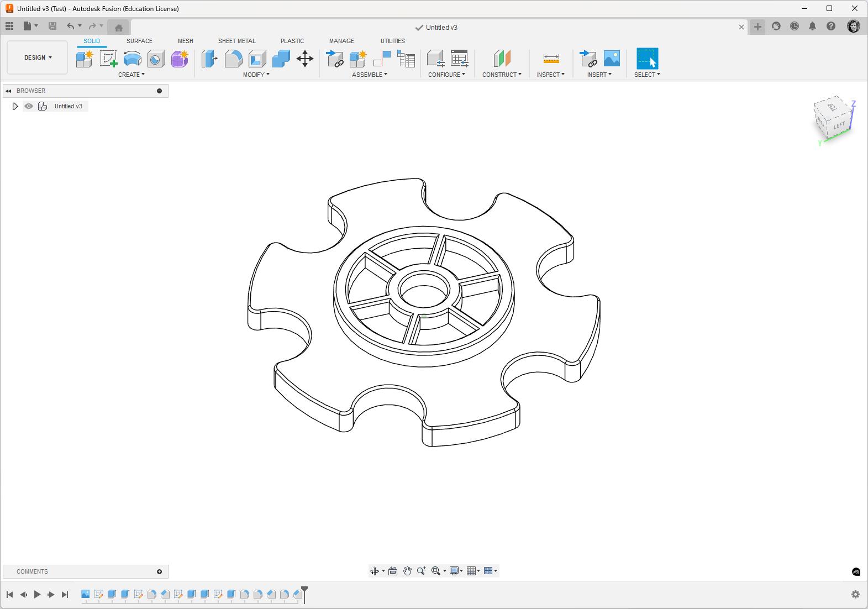
Task: Click the Measure tool icon
Action: point(551,59)
